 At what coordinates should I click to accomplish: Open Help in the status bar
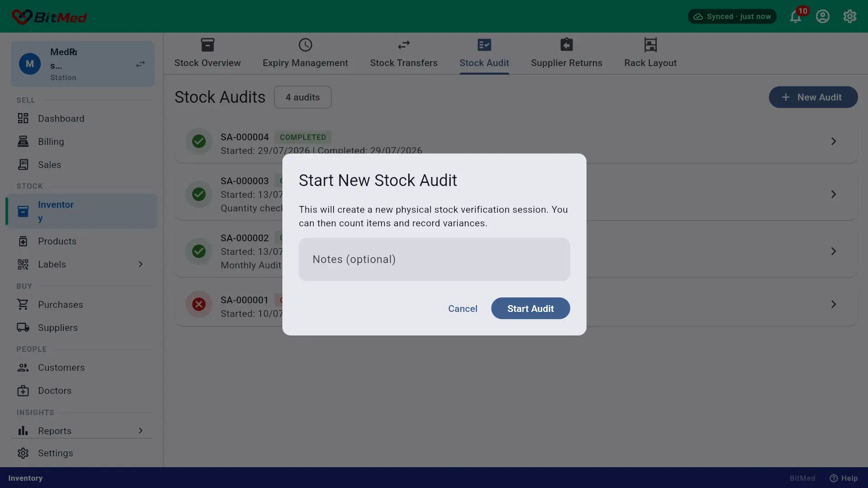[x=844, y=478]
